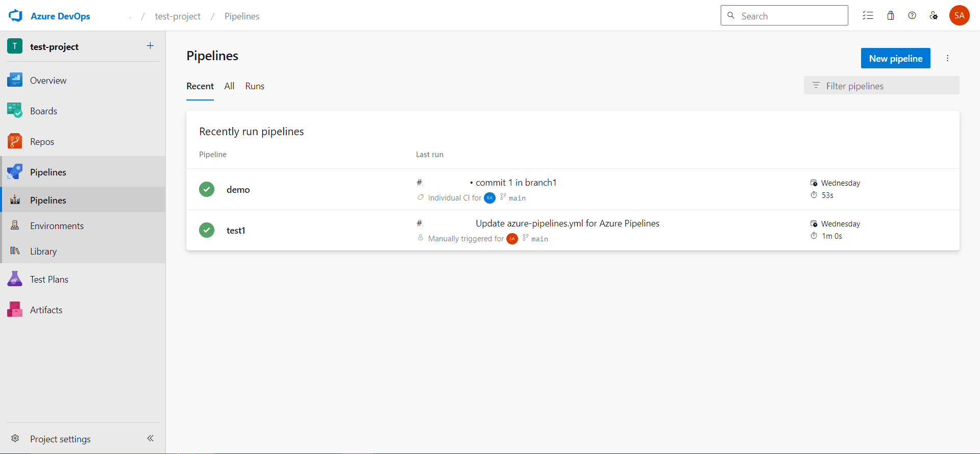This screenshot has height=454, width=980.
Task: Open Project settings
Action: tap(60, 439)
